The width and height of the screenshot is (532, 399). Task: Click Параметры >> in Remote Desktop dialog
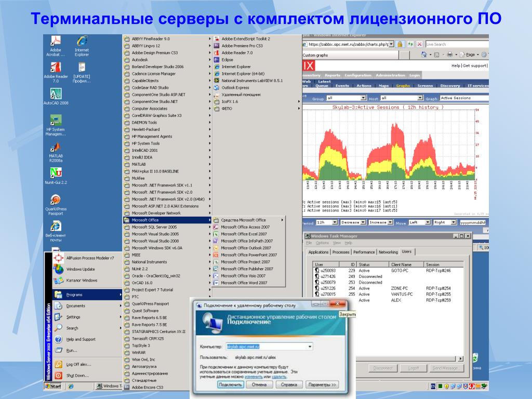point(322,384)
